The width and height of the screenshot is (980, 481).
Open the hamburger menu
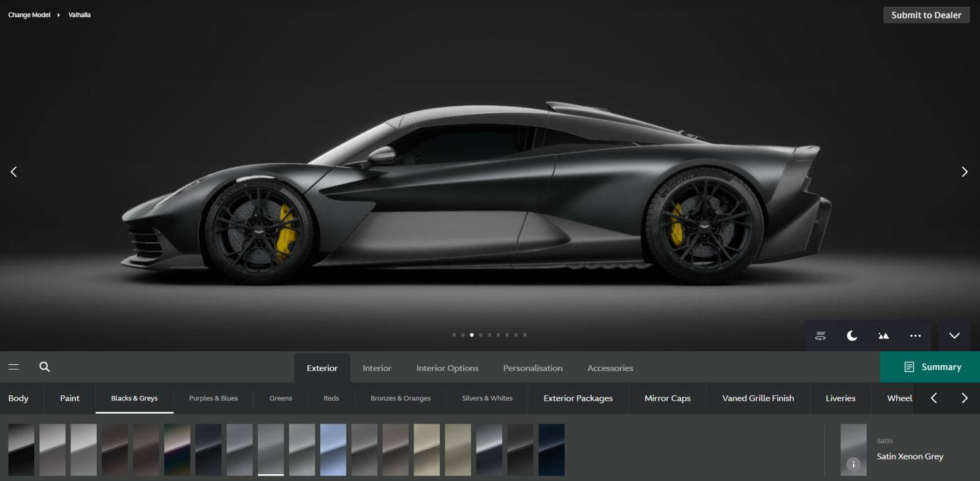pos(13,367)
